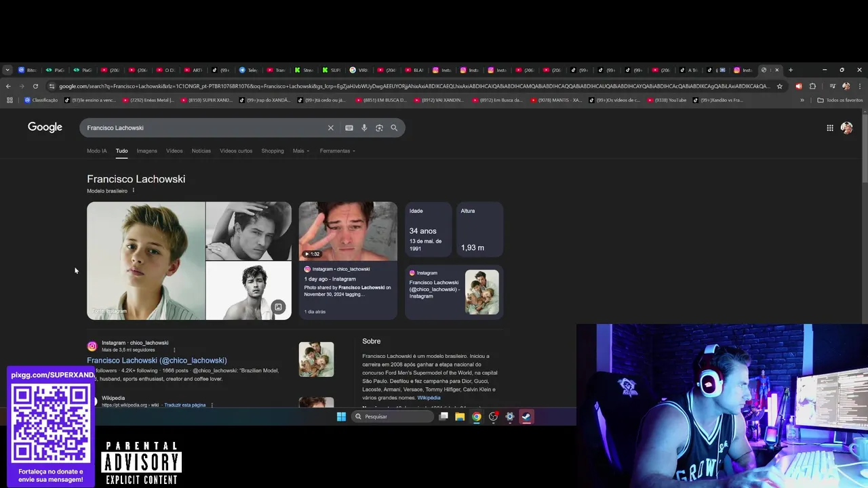The image size is (868, 488).
Task: Open the Chrome three-dot menu
Action: click(x=859, y=86)
